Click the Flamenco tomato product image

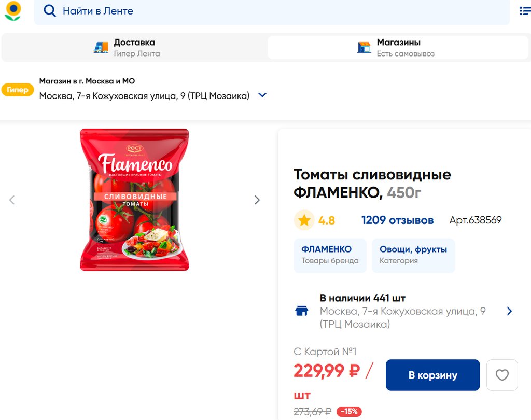[x=134, y=200]
